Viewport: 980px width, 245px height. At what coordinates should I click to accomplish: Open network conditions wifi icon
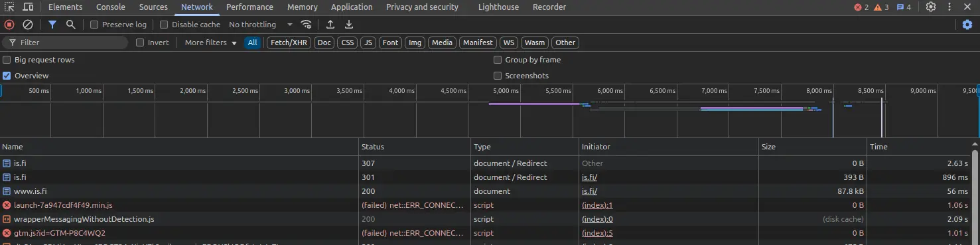pos(307,25)
